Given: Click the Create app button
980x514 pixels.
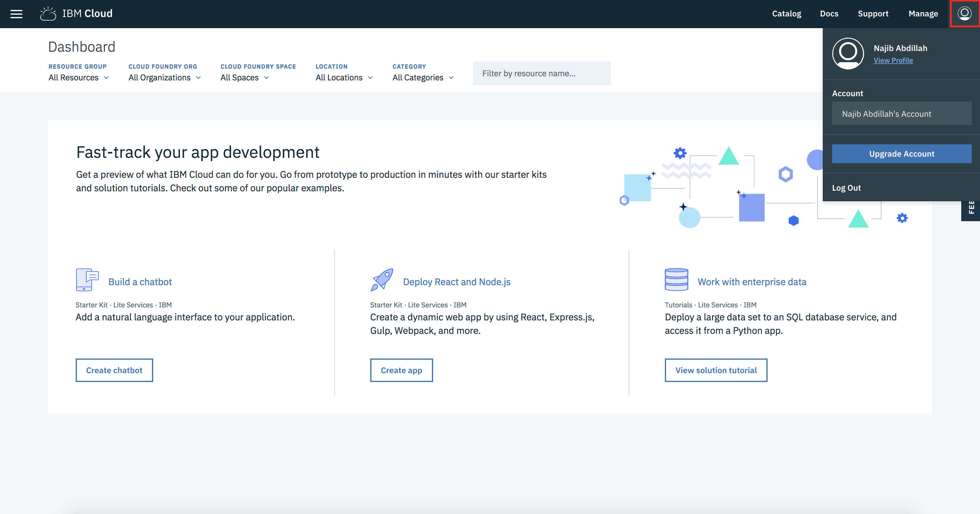Looking at the screenshot, I should (x=401, y=370).
